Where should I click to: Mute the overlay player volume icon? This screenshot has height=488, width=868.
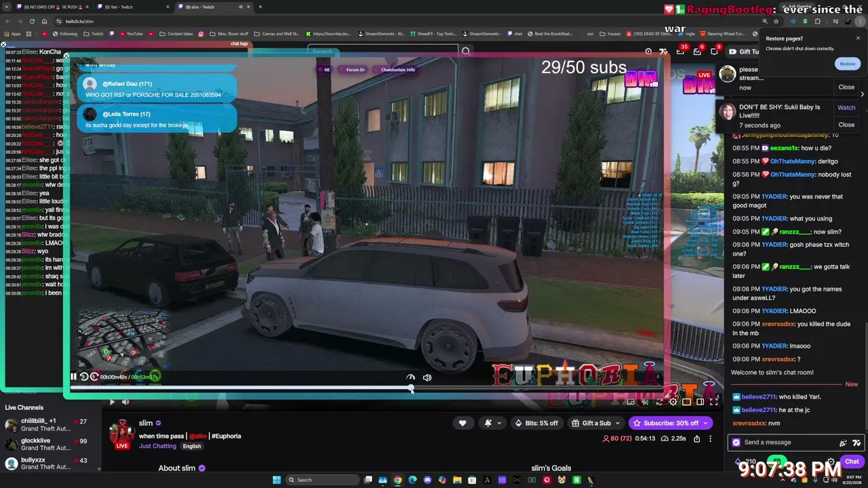[427, 378]
